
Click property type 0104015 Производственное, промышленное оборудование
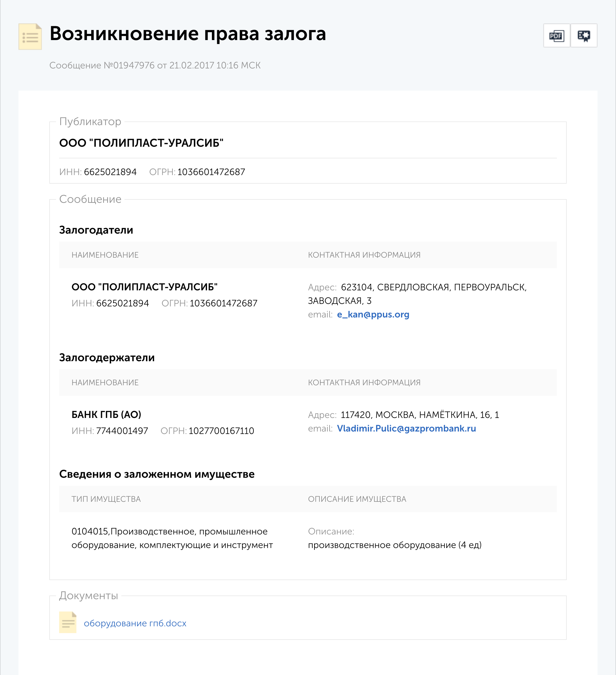pyautogui.click(x=172, y=538)
